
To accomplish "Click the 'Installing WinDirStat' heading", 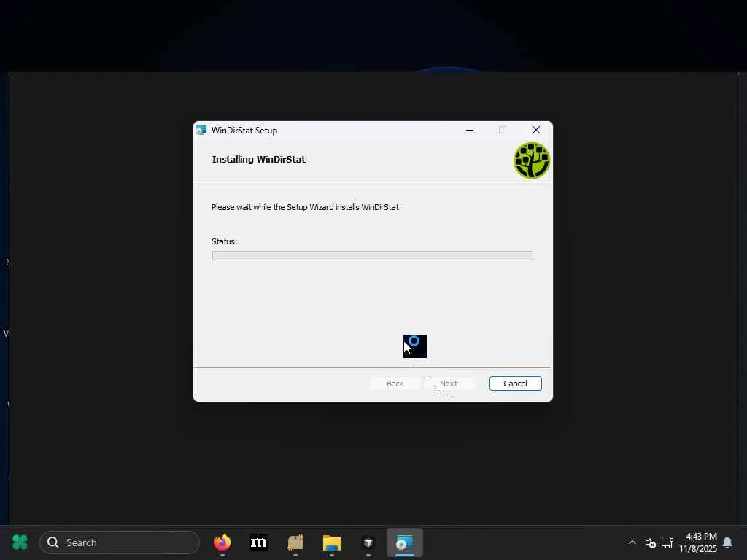I will coord(259,160).
